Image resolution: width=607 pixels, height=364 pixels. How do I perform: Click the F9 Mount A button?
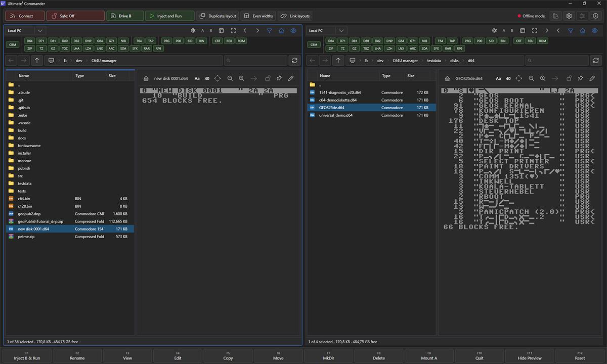[x=429, y=355]
